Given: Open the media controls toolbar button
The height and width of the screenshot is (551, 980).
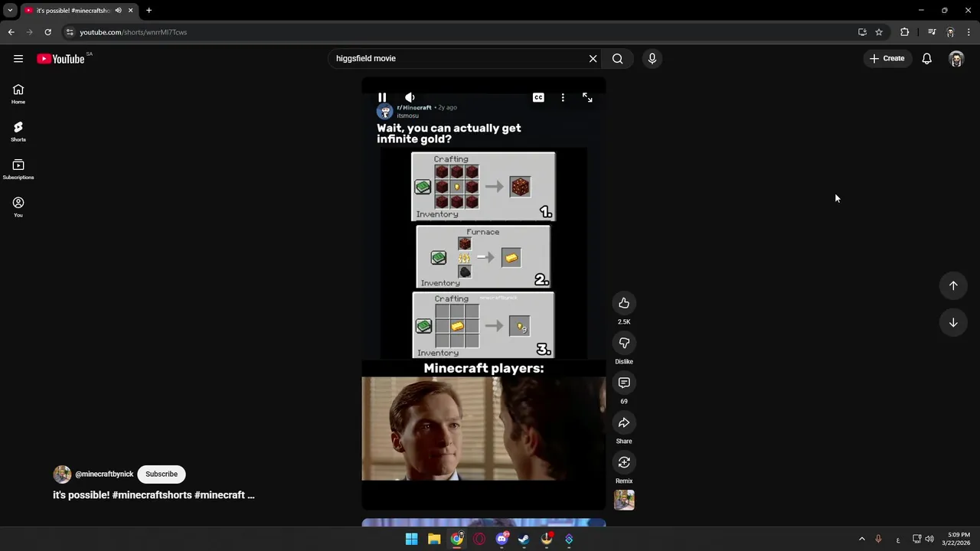Looking at the screenshot, I should (932, 32).
